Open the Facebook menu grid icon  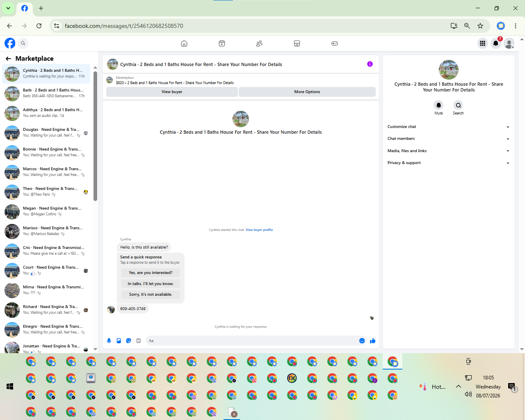point(482,43)
